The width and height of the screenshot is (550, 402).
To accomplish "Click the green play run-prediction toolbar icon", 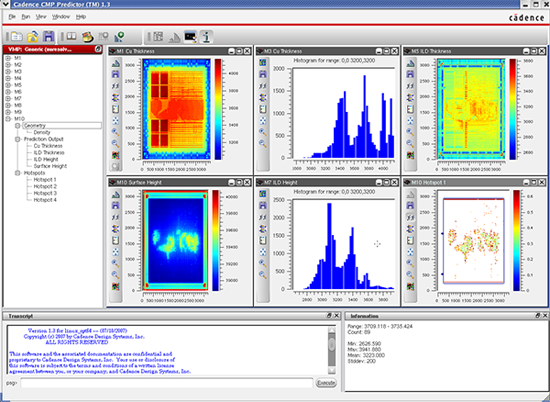I will pyautogui.click(x=119, y=36).
